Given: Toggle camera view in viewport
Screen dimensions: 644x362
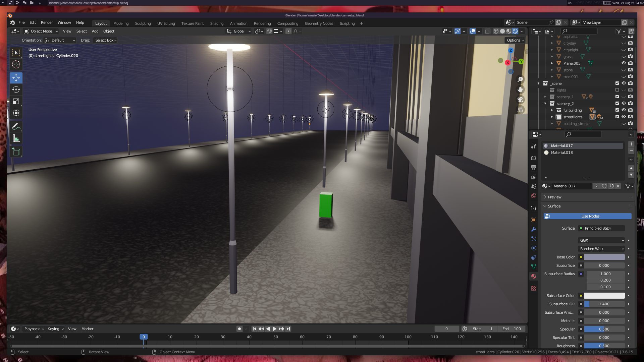Looking at the screenshot, I should point(520,100).
